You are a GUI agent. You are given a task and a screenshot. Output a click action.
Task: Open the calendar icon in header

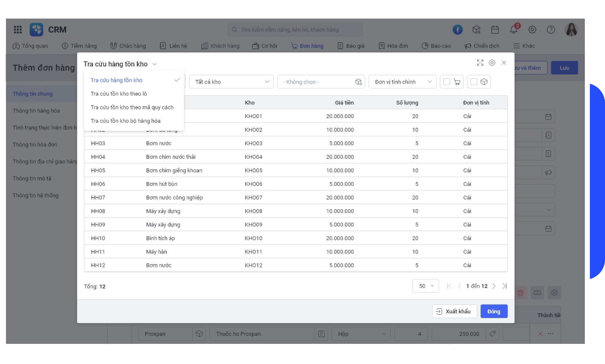495,30
